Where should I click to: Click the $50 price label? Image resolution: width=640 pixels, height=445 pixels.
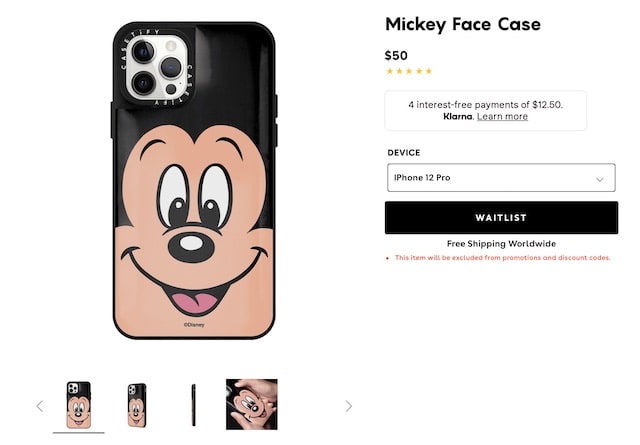pos(396,56)
